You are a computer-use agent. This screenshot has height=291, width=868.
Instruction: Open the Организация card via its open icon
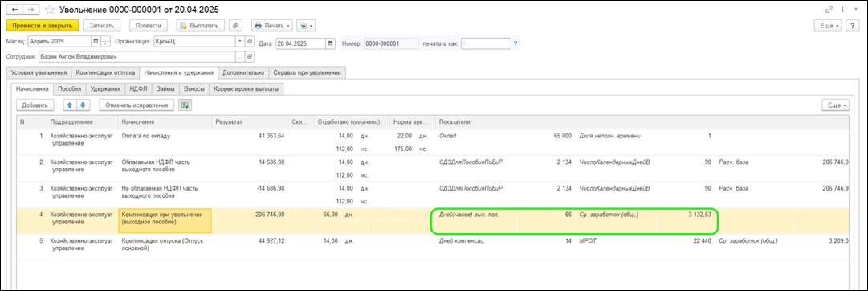tap(250, 42)
